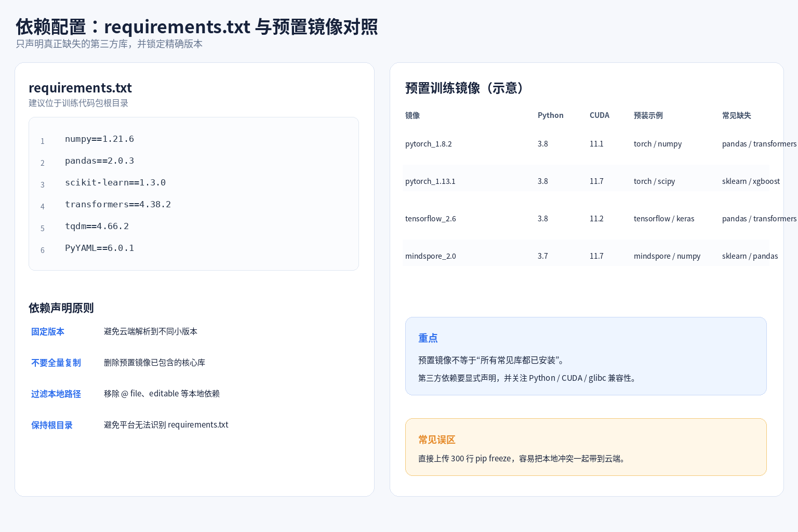Click the 常见误区 callout title
This screenshot has height=532, width=798.
pyautogui.click(x=437, y=440)
